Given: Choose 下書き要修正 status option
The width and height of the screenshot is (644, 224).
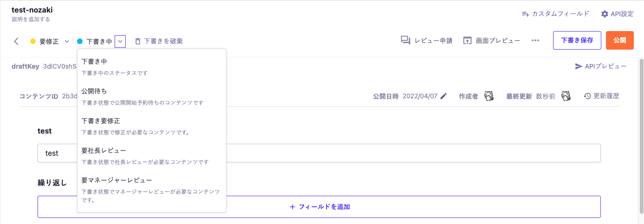Looking at the screenshot, I should coord(101,121).
